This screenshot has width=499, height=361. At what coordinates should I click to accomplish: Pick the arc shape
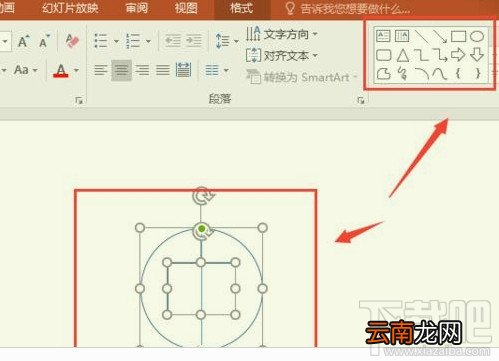click(x=422, y=73)
